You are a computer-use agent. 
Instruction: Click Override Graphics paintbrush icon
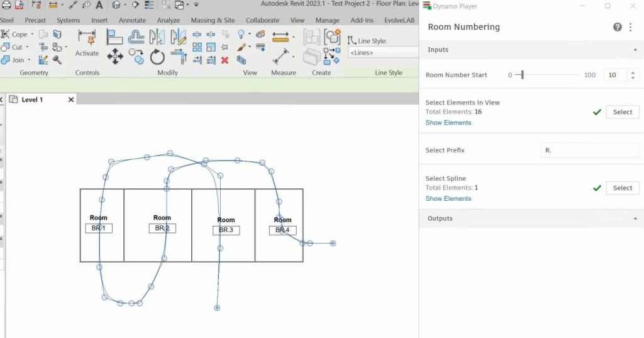click(241, 47)
